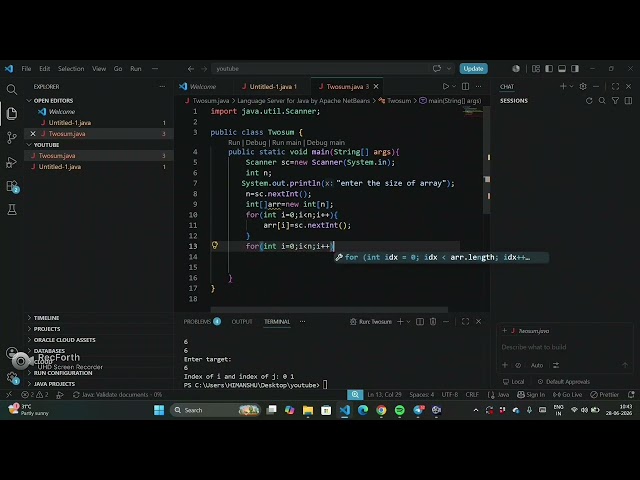This screenshot has width=640, height=480.
Task: Toggle bottom panel visibility
Action: tap(562, 69)
